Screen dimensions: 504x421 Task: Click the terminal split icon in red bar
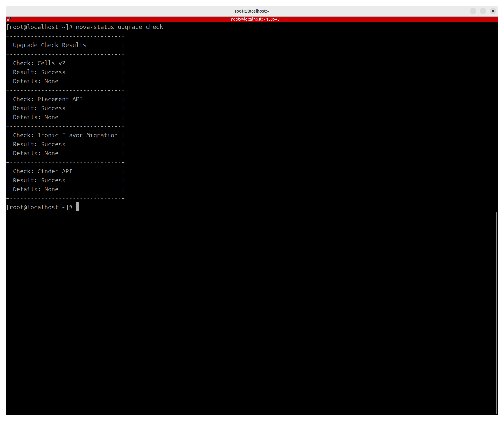(x=9, y=19)
